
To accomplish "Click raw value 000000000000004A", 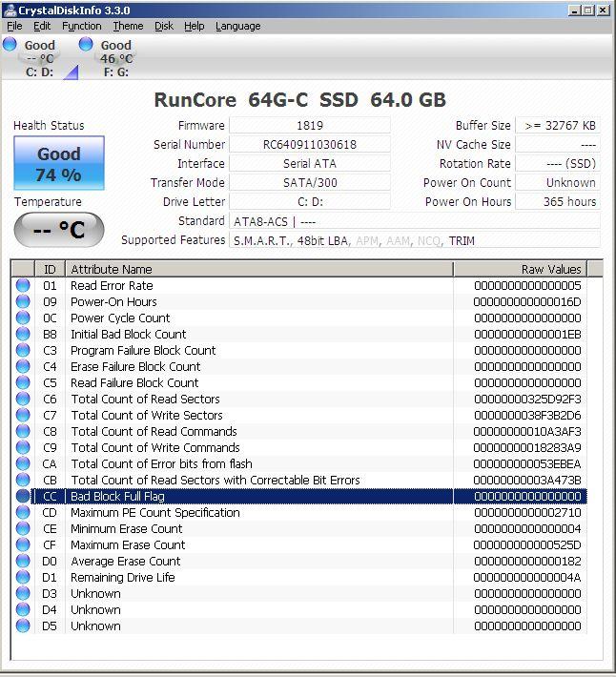I will [x=527, y=577].
